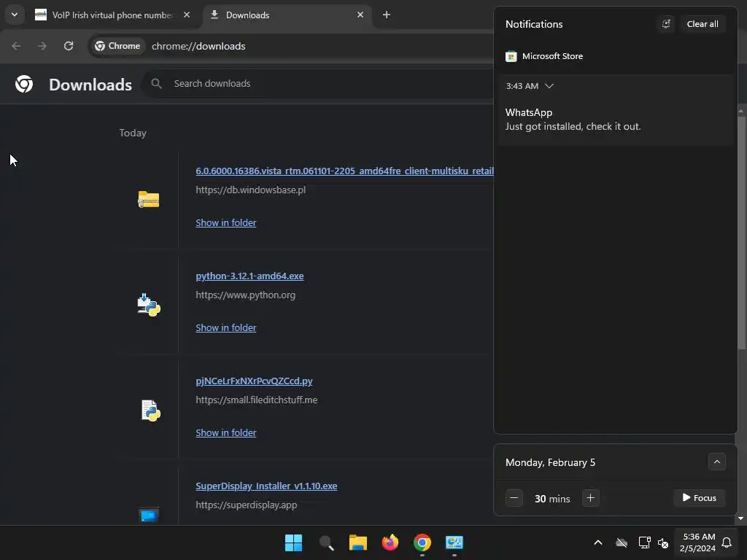Viewport: 747px width, 560px height.
Task: Launch Firefox from the taskbar
Action: pos(390,542)
